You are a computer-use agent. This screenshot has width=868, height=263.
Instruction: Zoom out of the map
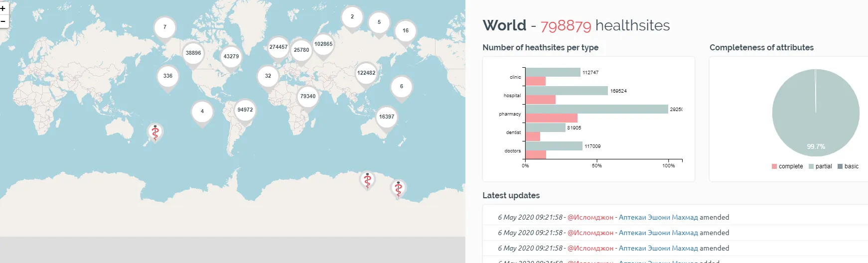[x=3, y=21]
